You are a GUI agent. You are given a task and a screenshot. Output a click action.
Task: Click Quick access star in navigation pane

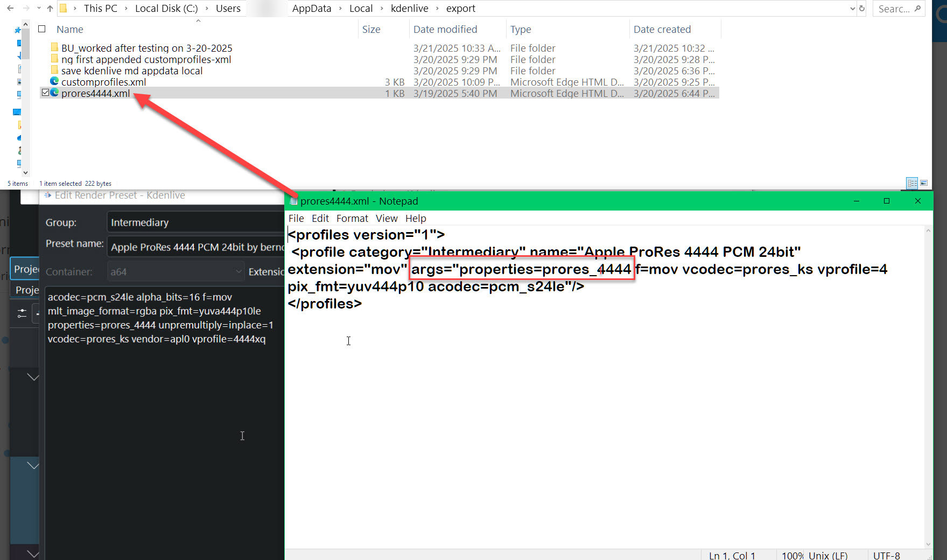18,30
